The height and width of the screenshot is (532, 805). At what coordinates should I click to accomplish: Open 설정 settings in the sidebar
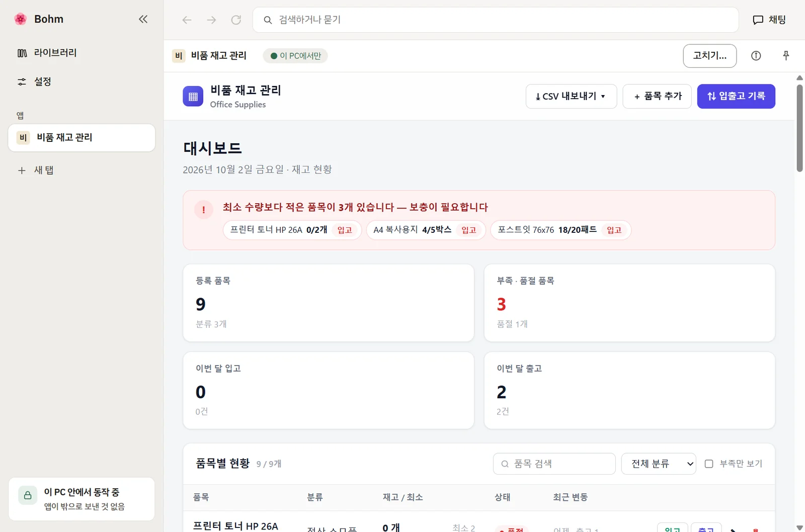tap(82, 81)
